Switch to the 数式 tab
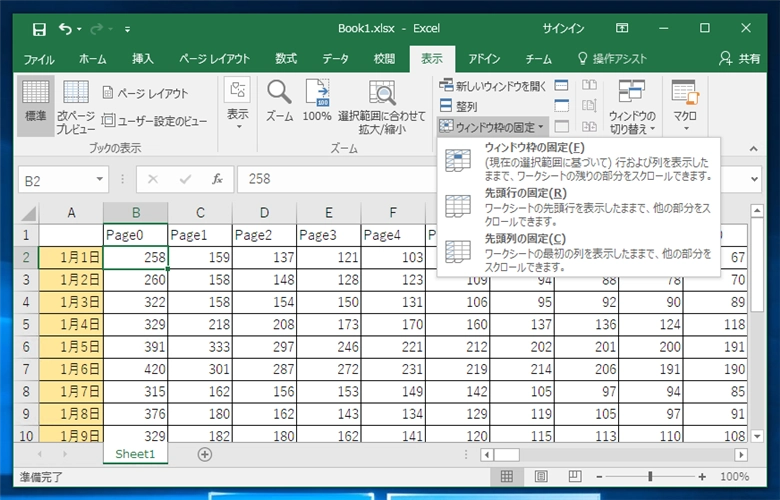780x500 pixels. coord(286,59)
